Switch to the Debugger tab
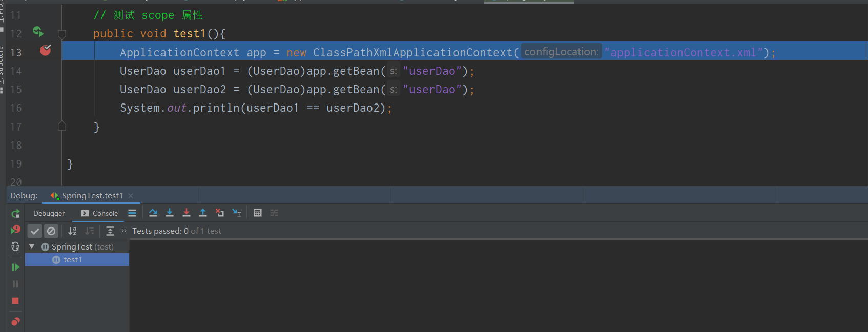Screen dimensions: 868x332 tap(49, 213)
